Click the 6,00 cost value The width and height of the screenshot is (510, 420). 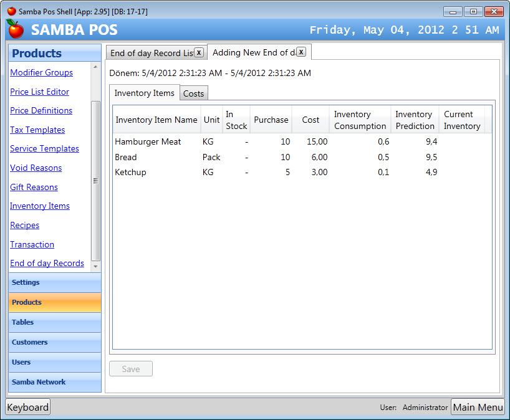(319, 157)
